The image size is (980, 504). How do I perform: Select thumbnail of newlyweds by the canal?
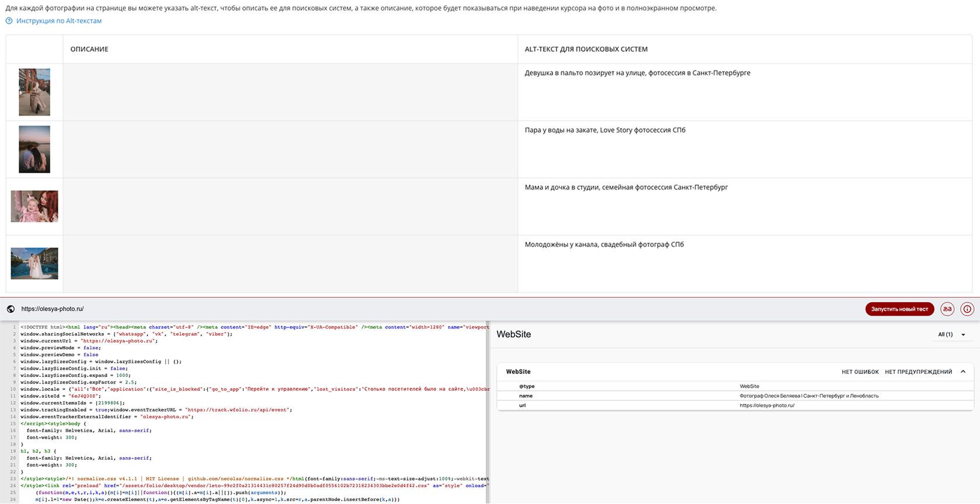click(34, 264)
